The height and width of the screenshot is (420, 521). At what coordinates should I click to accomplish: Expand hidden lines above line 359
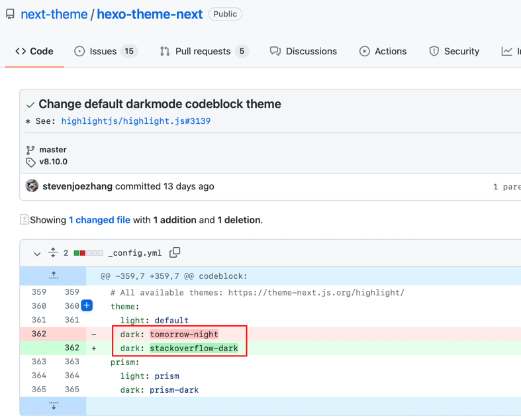pos(54,276)
